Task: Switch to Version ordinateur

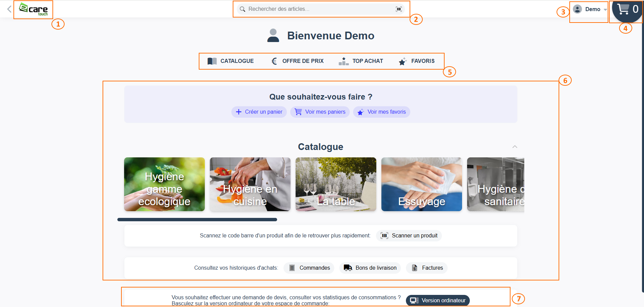Action: tap(438, 300)
